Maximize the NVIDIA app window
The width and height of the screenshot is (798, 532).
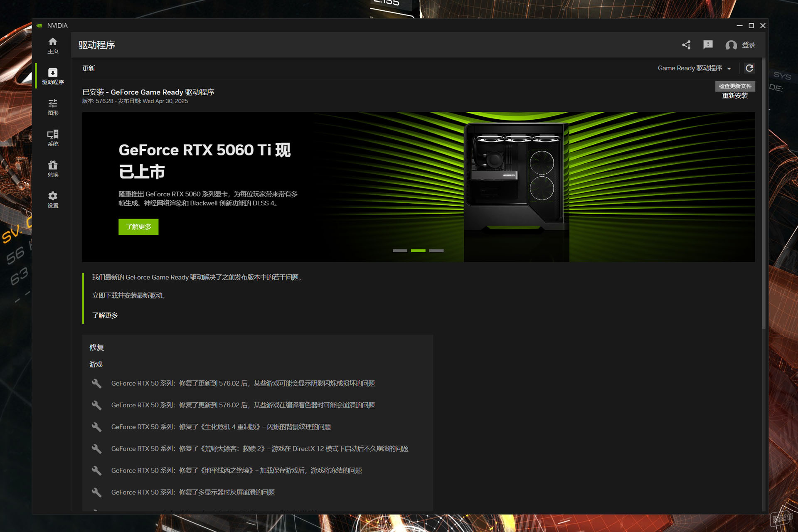point(751,25)
